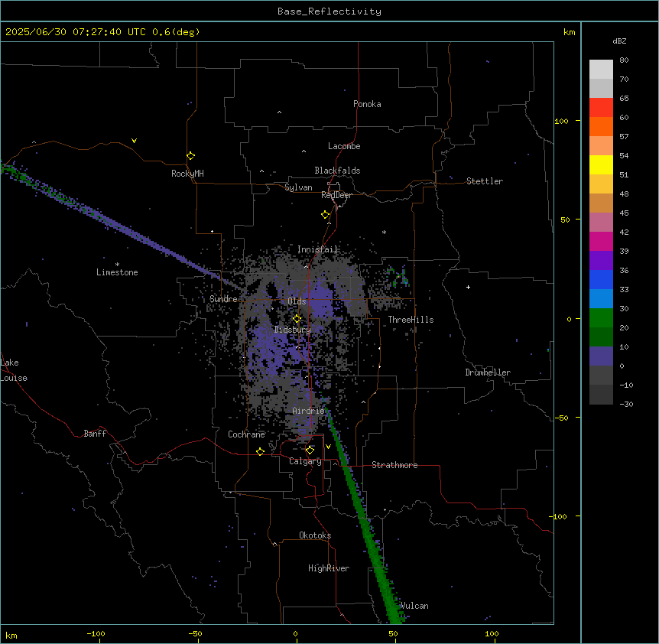Screen dimensions: 659x644
Task: Select the magenta 39-42 dBZ legend swatch
Action: click(x=601, y=241)
